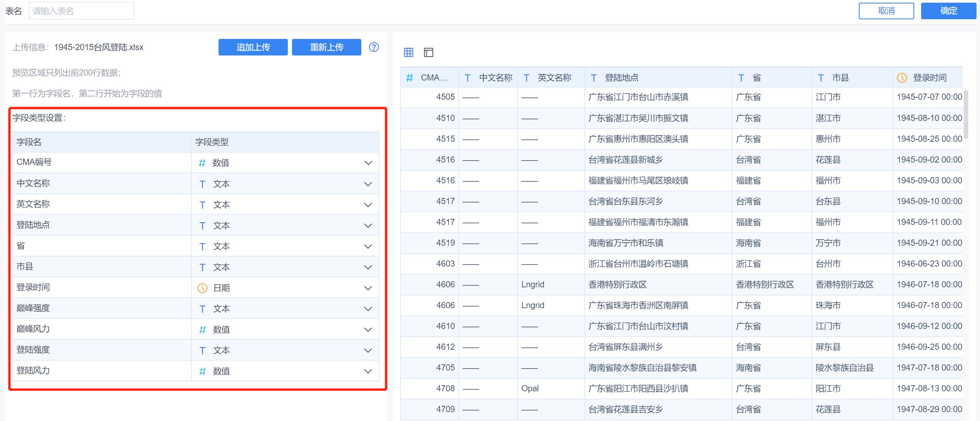Click the circular help question mark icon
980x421 pixels.
click(x=373, y=47)
